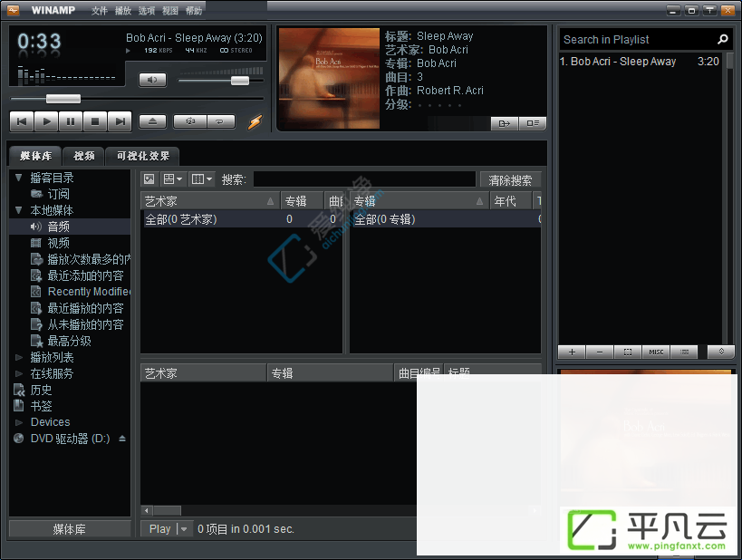
Task: Open the column layout dropdown in the library toolbar
Action: click(x=202, y=179)
